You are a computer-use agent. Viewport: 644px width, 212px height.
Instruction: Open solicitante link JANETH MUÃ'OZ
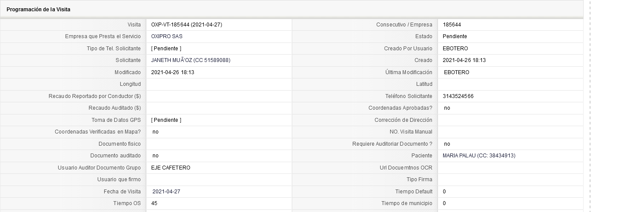tap(191, 60)
